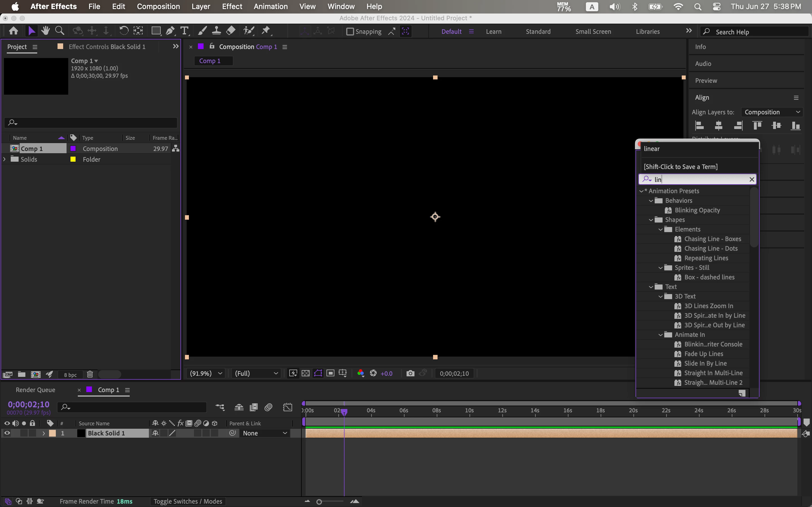Click the snapshot camera icon
The image size is (812, 507).
(410, 373)
